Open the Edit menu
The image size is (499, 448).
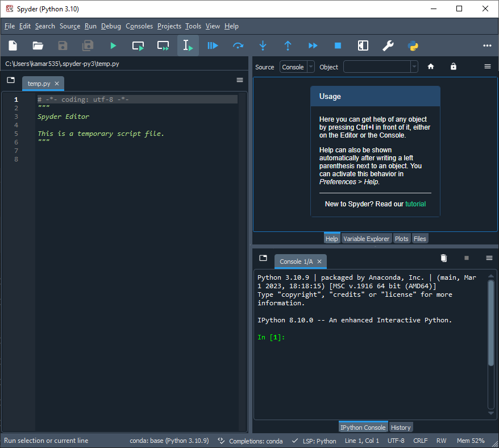coord(25,26)
